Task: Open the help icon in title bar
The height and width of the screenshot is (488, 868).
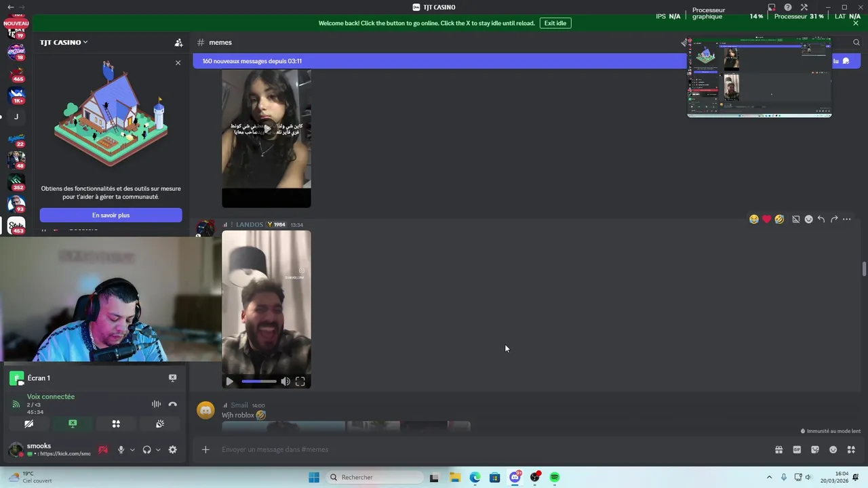Action: (788, 7)
